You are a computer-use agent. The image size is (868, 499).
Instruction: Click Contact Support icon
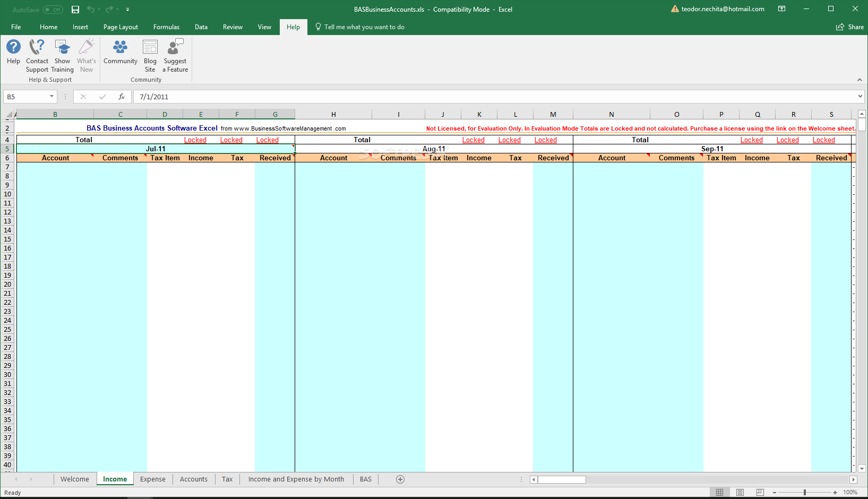(x=37, y=56)
